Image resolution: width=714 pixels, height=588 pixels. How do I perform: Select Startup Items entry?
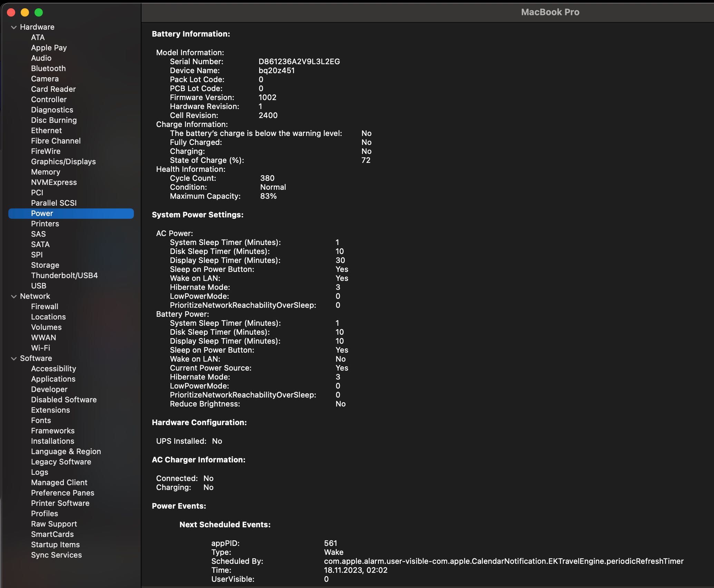click(55, 545)
